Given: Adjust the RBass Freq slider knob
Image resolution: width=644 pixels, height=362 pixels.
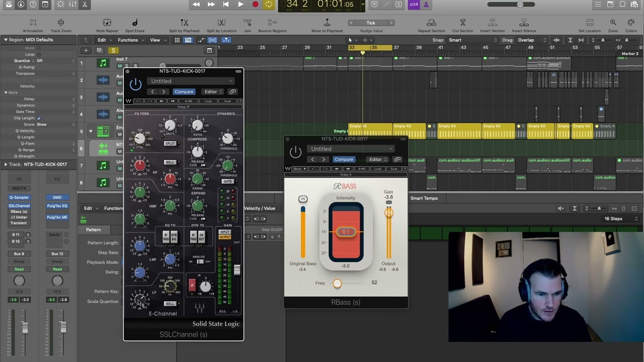Looking at the screenshot, I should point(337,284).
